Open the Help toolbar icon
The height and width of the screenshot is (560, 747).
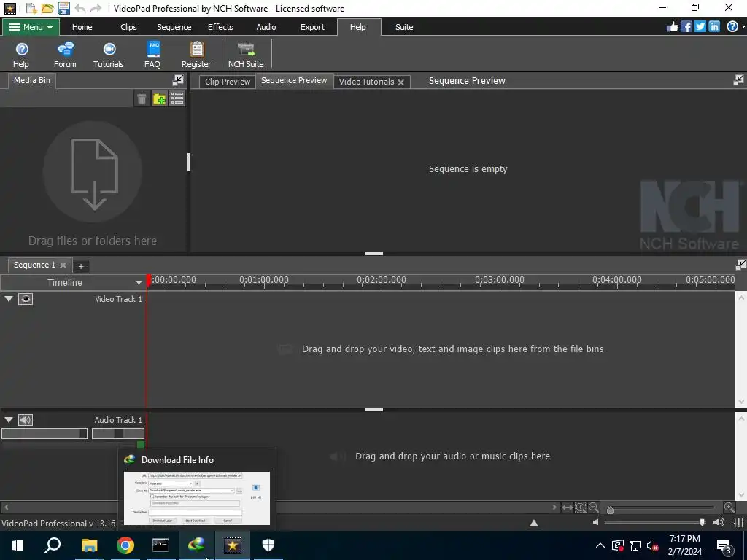[x=21, y=55]
